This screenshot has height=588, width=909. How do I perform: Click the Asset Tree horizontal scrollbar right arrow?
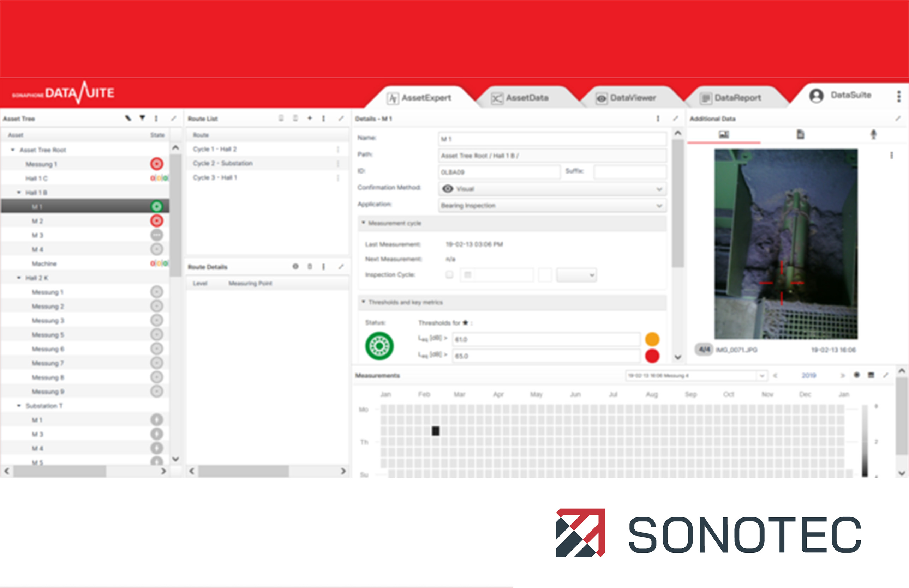click(x=163, y=471)
